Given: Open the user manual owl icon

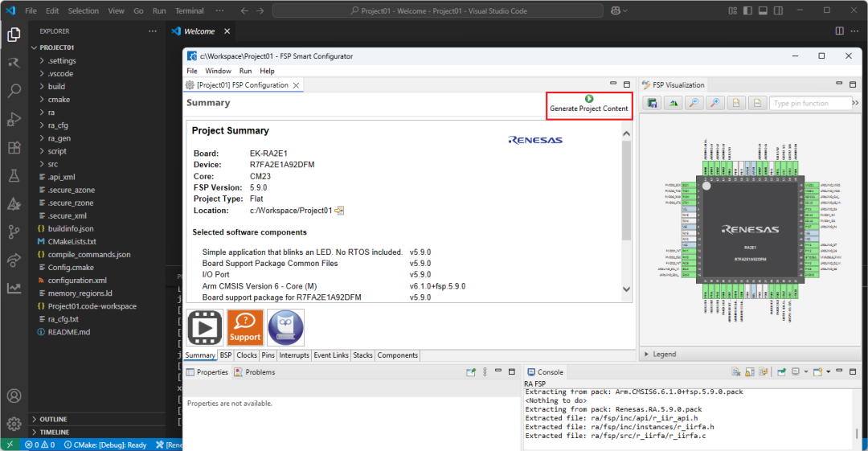Looking at the screenshot, I should coord(285,328).
